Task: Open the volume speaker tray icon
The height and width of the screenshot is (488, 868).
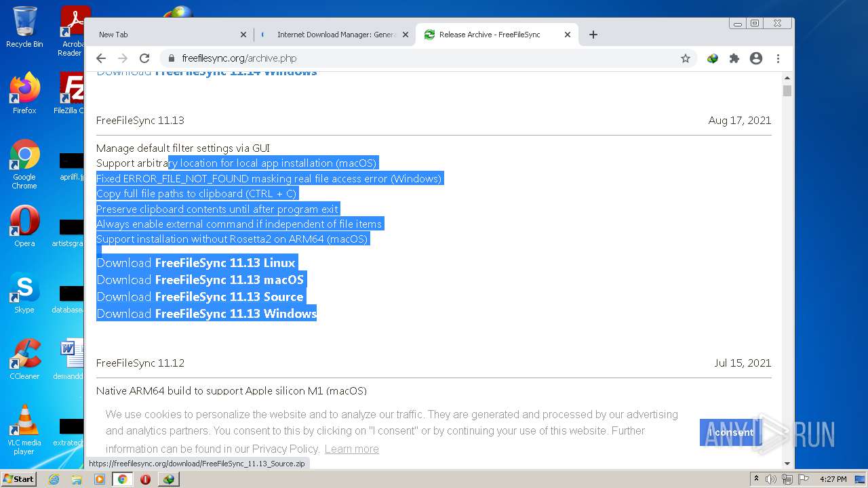Action: click(x=771, y=479)
